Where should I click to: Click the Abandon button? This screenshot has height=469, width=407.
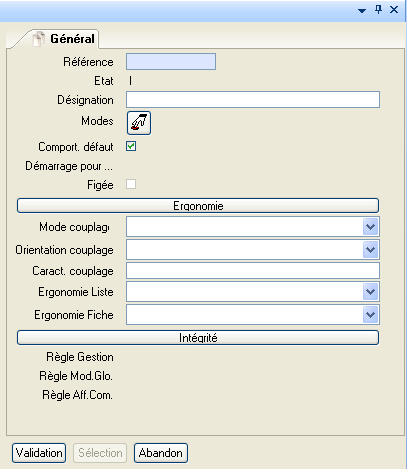click(x=161, y=453)
